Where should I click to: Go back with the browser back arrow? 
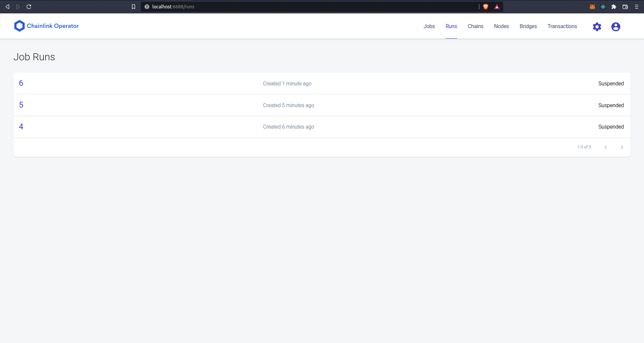pyautogui.click(x=7, y=7)
